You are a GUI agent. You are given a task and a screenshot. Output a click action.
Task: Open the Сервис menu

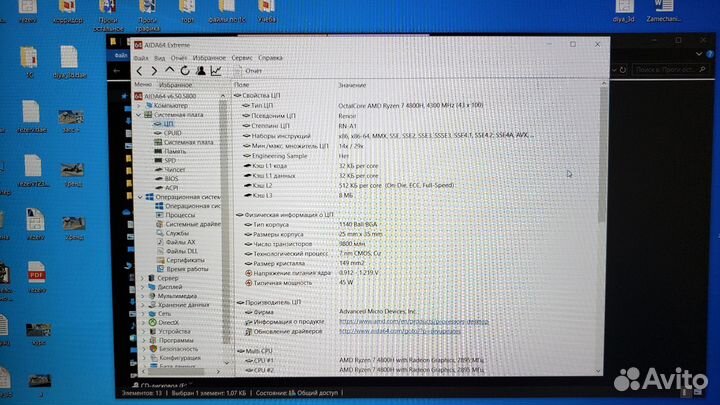(x=242, y=58)
